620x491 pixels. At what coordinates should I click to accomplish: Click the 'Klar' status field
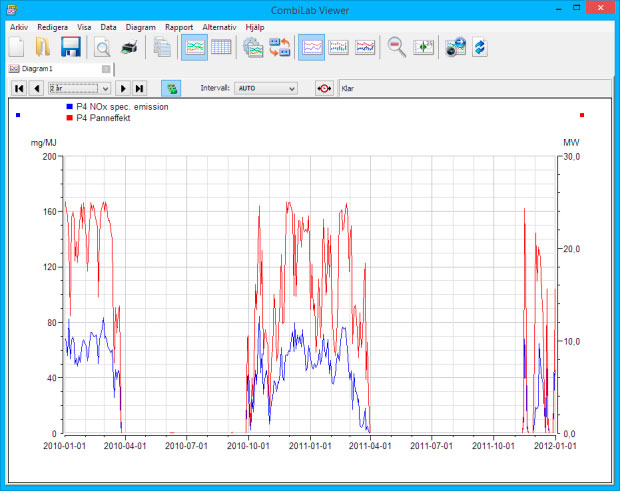tap(475, 88)
